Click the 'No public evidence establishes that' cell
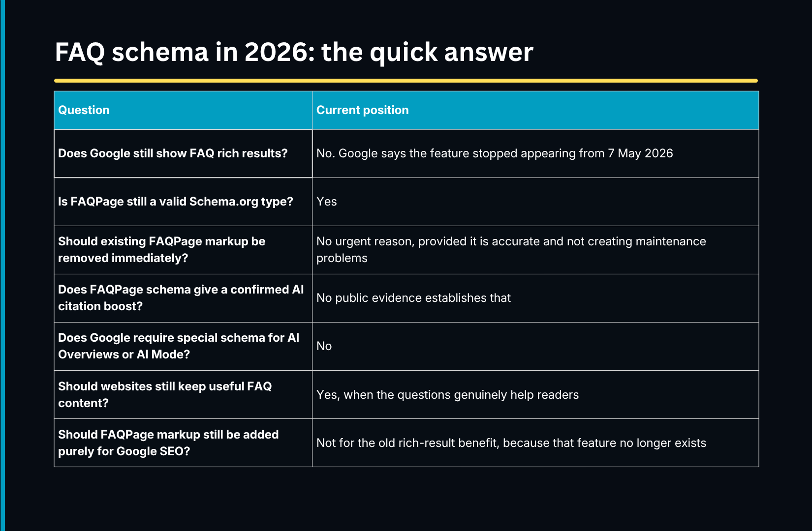This screenshot has height=531, width=812. point(535,298)
